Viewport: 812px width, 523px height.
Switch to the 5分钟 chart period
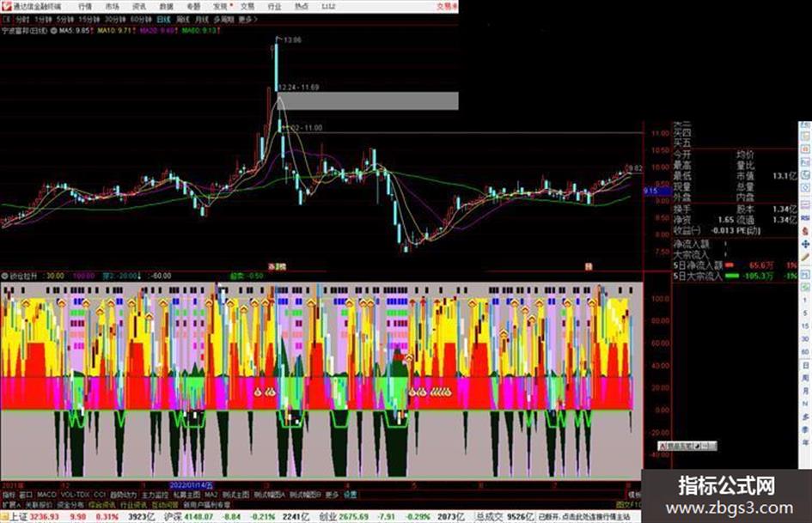64,19
